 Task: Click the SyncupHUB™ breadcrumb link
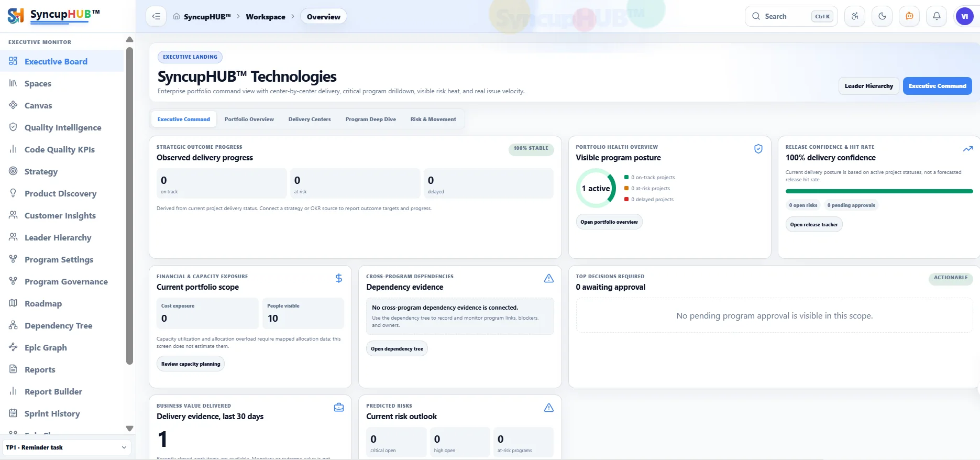(207, 17)
